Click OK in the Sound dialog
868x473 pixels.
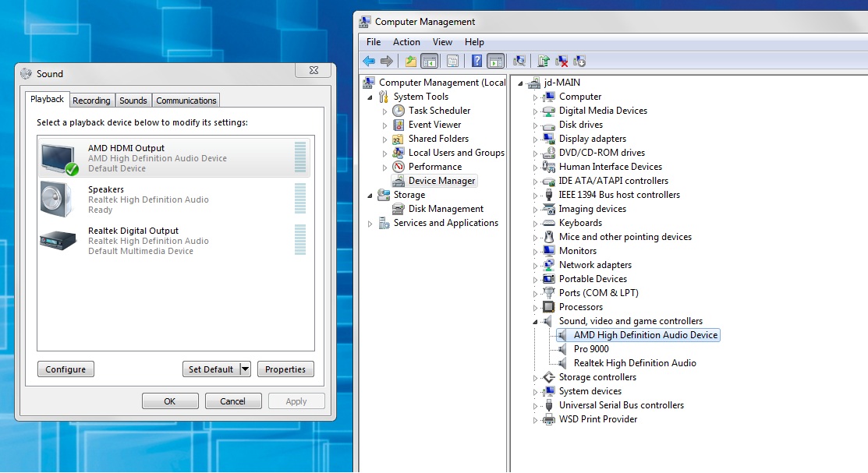[x=170, y=401]
